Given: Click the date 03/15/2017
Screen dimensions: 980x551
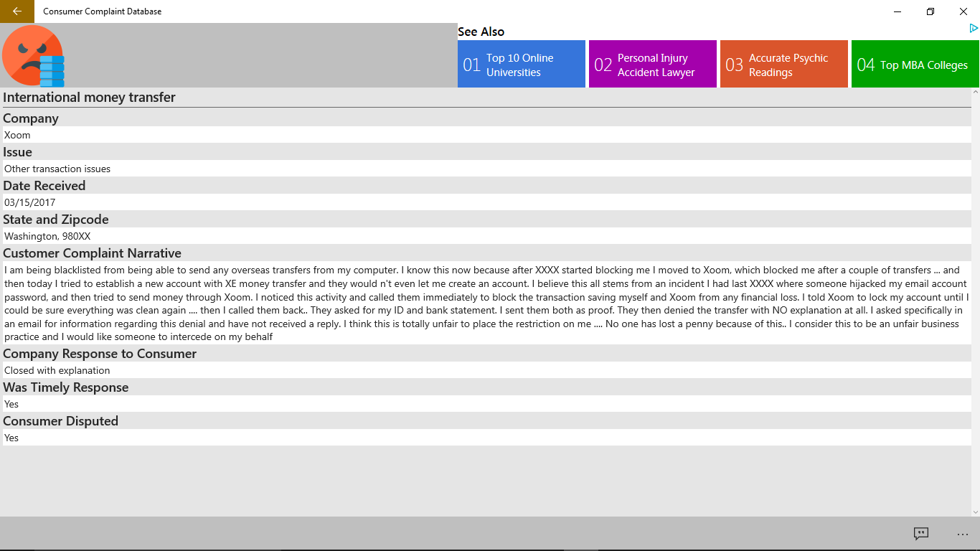Looking at the screenshot, I should click(29, 202).
